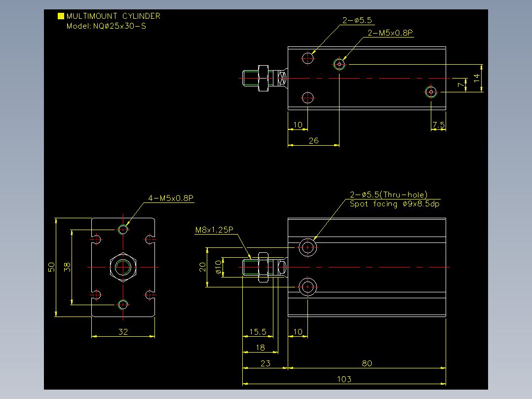Click the "32" width dimension

(123, 332)
